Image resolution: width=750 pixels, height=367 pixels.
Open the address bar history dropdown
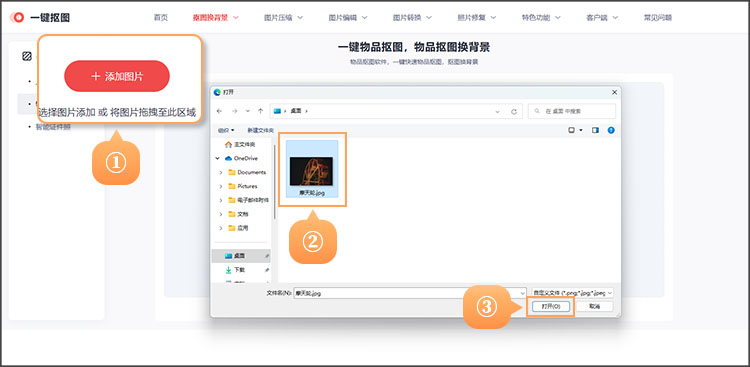(x=498, y=111)
